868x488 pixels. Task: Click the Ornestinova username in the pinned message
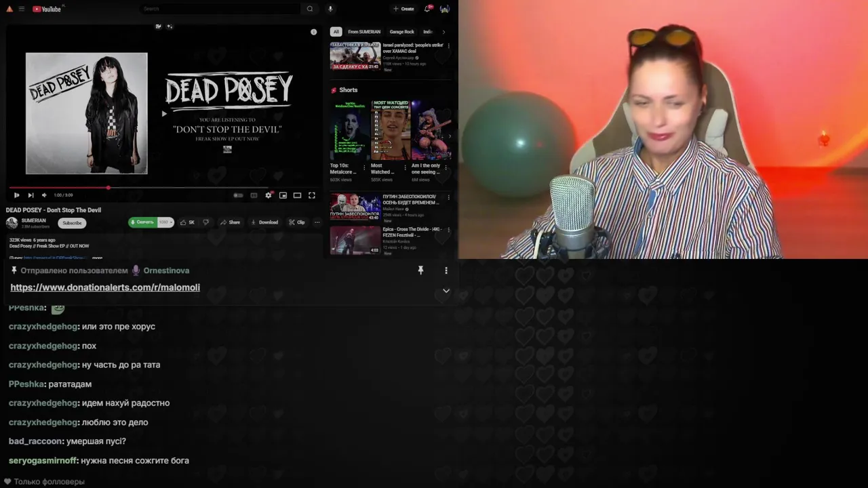(x=166, y=270)
